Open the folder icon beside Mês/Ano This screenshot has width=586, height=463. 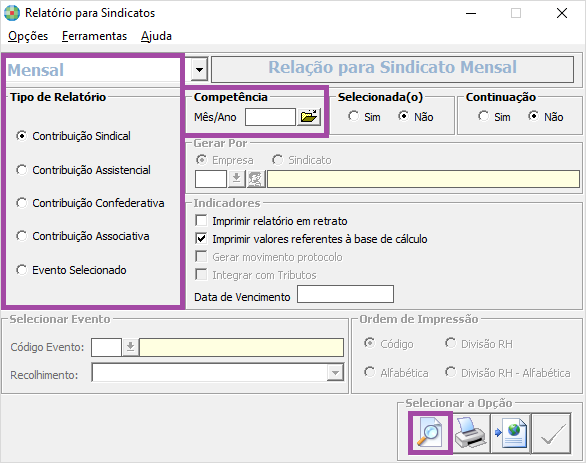click(x=309, y=117)
